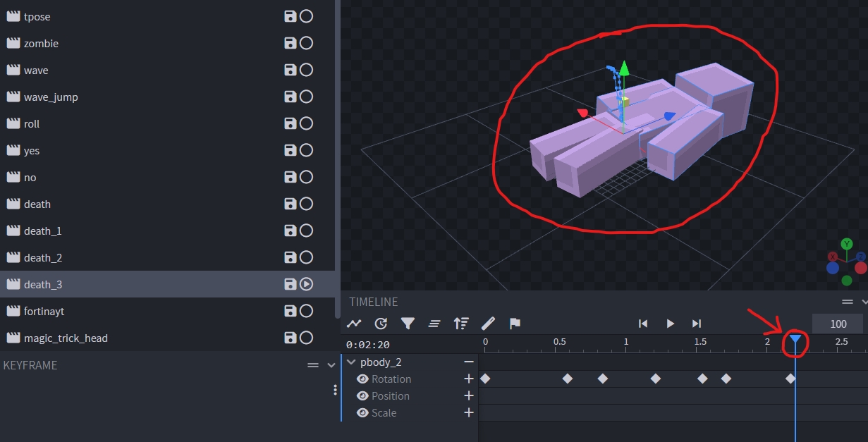The width and height of the screenshot is (868, 442).
Task: Click the flag marker icon in timeline toolbar
Action: [515, 324]
